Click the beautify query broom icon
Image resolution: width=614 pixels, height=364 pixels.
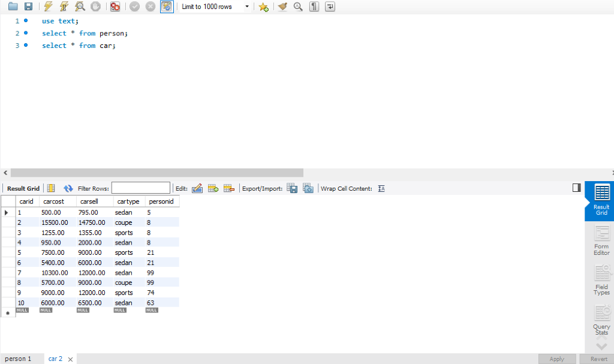282,6
